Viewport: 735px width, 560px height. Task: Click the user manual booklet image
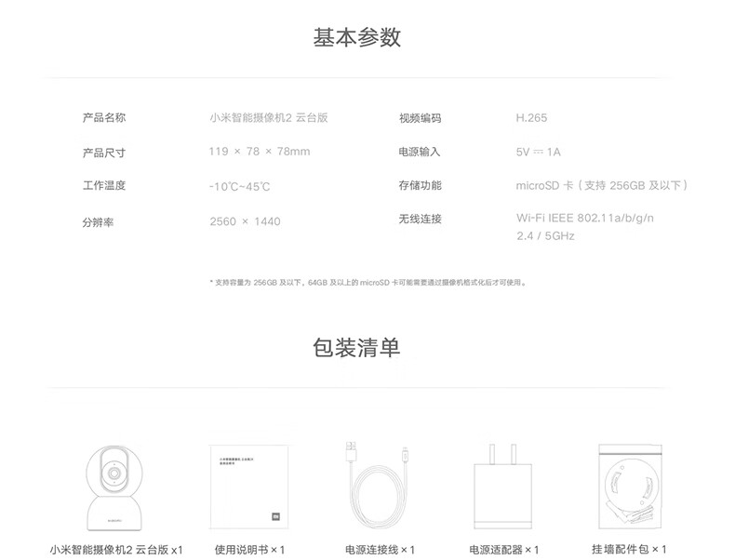pos(248,486)
